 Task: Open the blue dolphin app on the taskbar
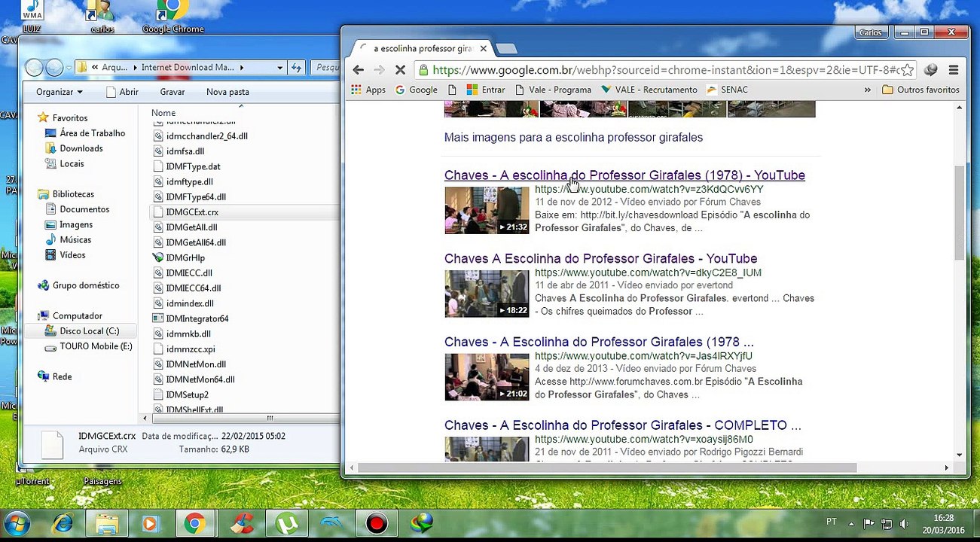click(331, 523)
